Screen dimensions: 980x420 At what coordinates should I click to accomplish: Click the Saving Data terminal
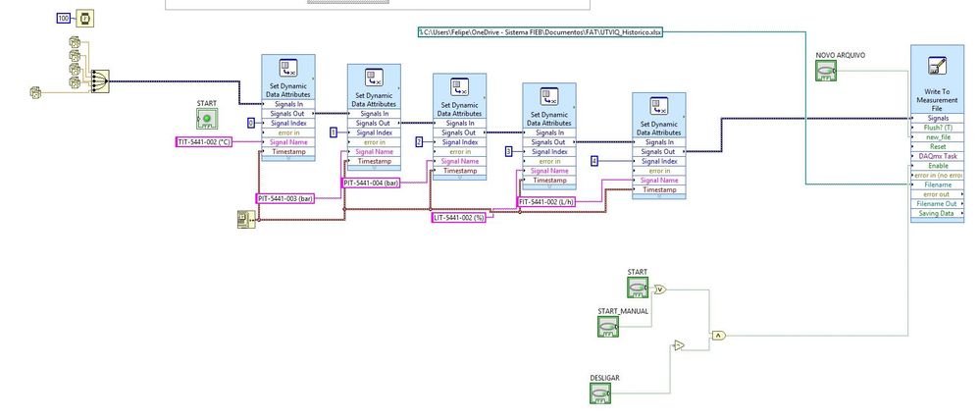[x=937, y=213]
